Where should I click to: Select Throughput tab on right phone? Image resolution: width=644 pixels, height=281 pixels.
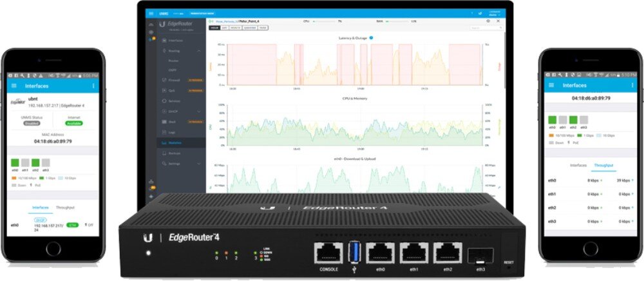coord(603,165)
